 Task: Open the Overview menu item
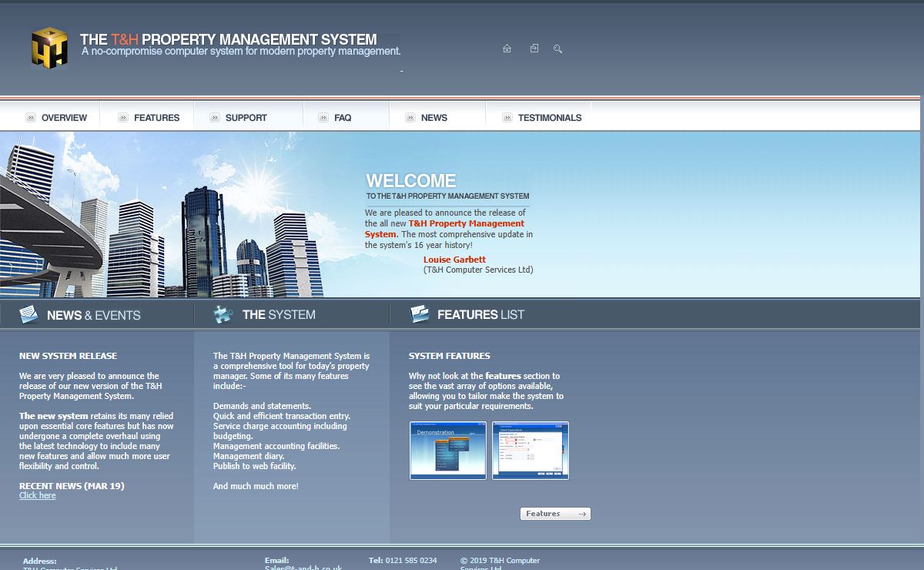(64, 118)
